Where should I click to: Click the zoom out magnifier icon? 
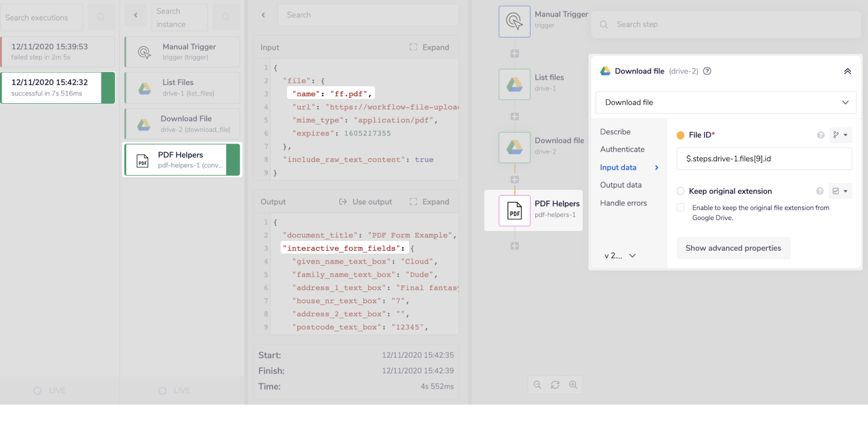click(x=538, y=385)
